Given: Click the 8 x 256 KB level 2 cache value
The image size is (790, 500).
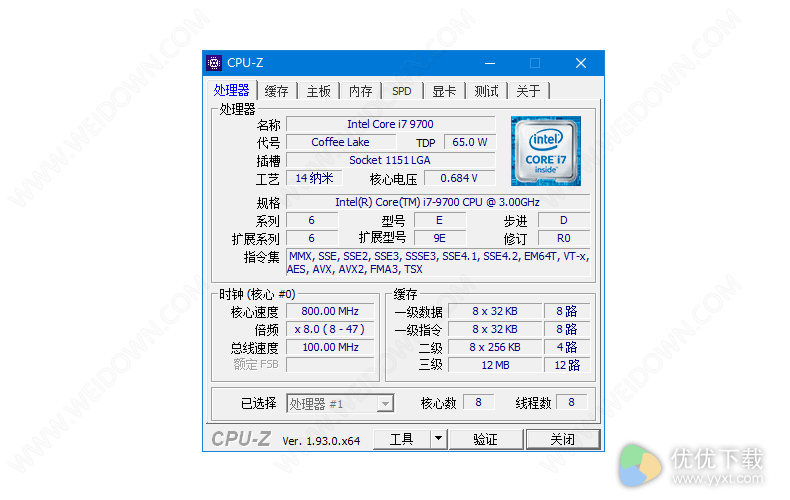Looking at the screenshot, I should [495, 347].
